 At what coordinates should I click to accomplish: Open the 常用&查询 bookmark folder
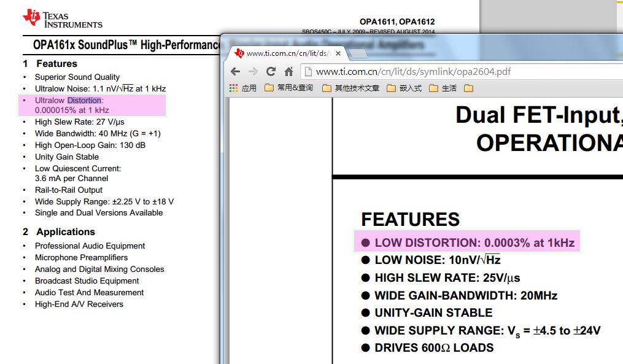click(x=289, y=88)
